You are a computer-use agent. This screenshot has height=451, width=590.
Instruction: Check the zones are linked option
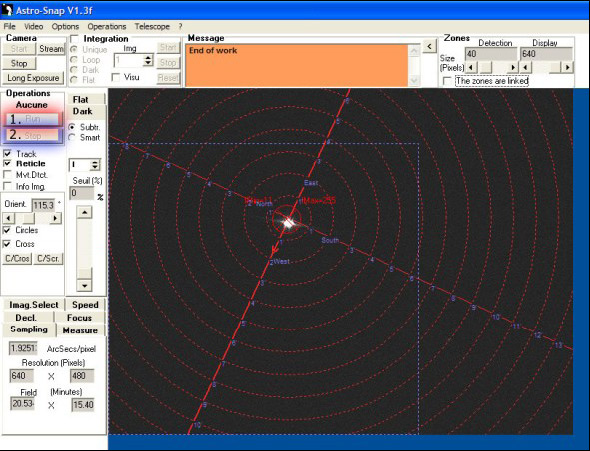point(447,81)
